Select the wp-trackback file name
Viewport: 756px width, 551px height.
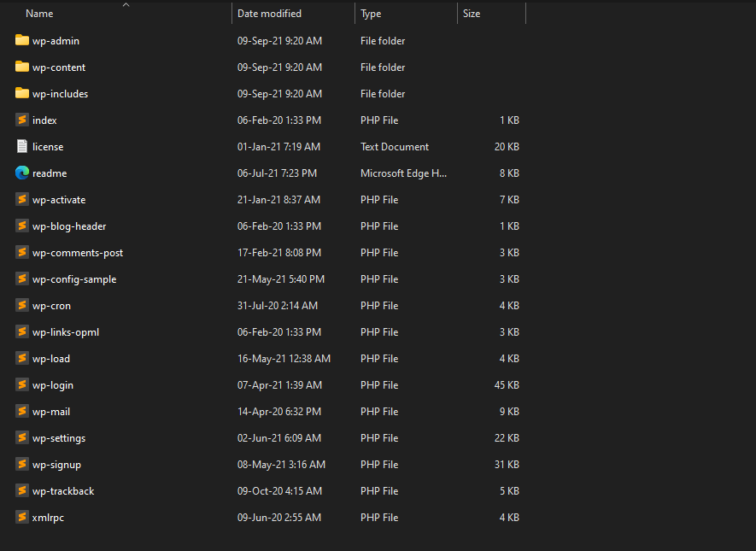point(63,491)
